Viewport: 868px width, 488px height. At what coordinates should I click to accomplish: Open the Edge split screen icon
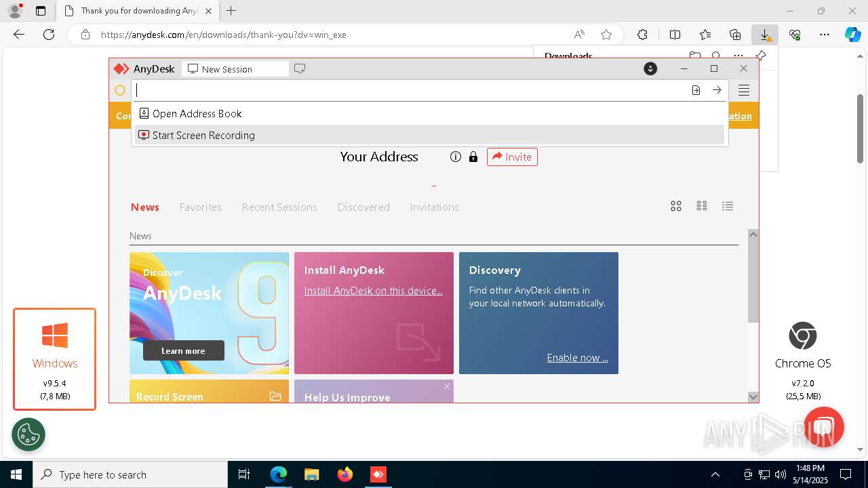(675, 35)
